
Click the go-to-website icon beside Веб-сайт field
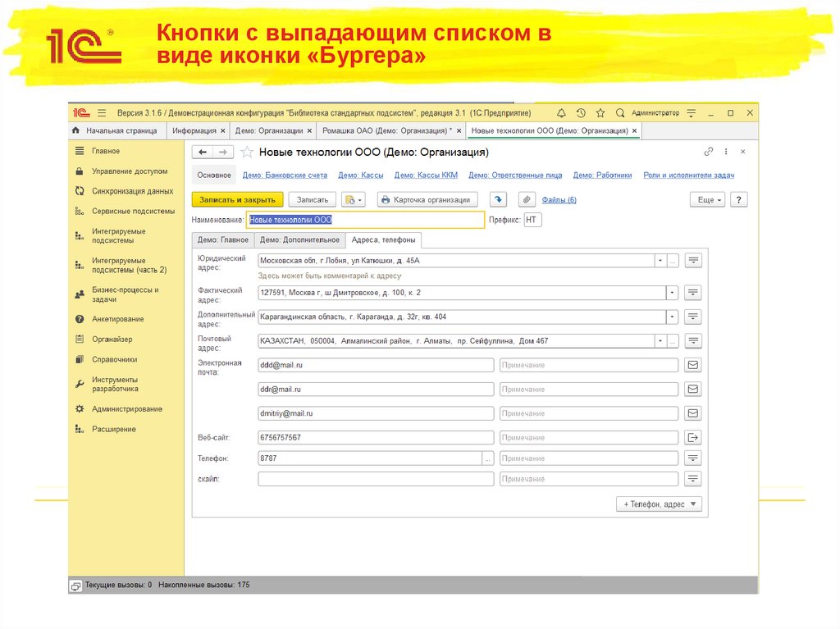click(x=693, y=437)
